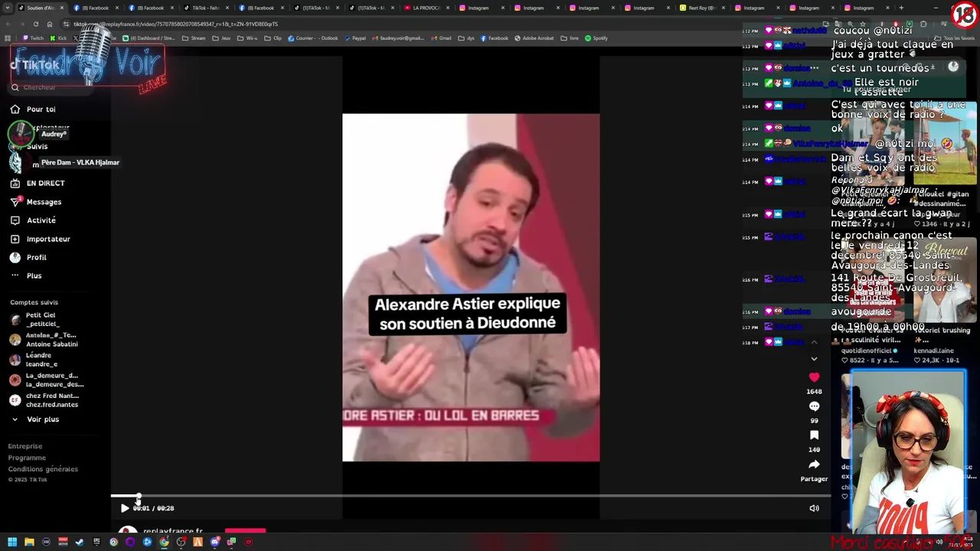Open the Adobe Acrobat bookmark
This screenshot has width=980, height=551.
click(x=533, y=38)
